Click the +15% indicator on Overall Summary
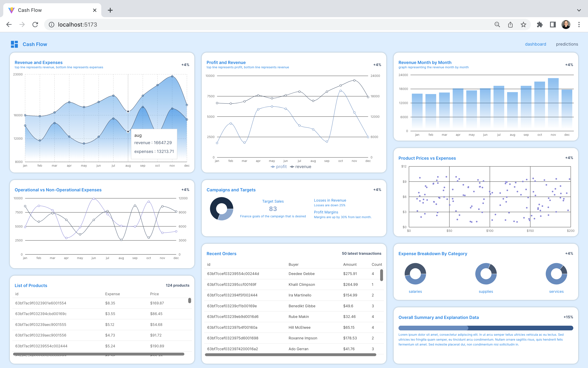Screen dimensions: 588x368 pyautogui.click(x=568, y=317)
